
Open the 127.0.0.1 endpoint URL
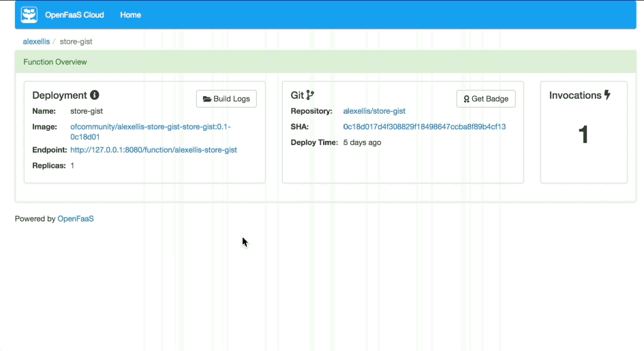coord(153,150)
